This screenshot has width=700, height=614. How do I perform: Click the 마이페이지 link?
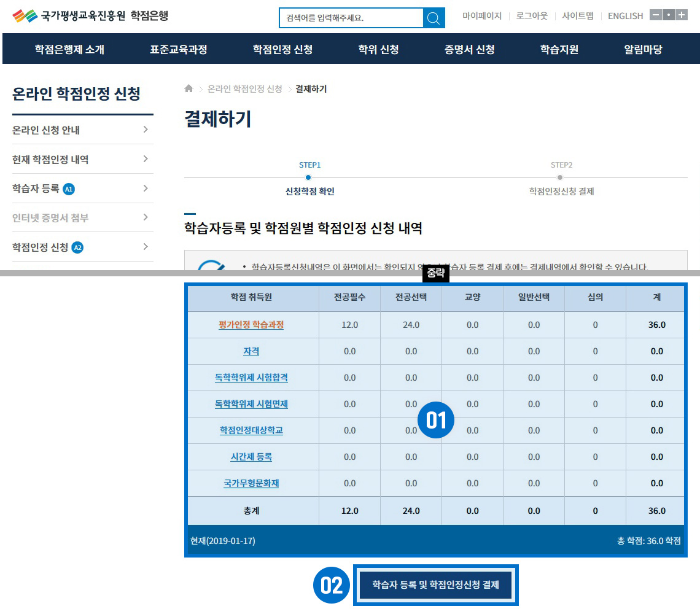[x=482, y=16]
